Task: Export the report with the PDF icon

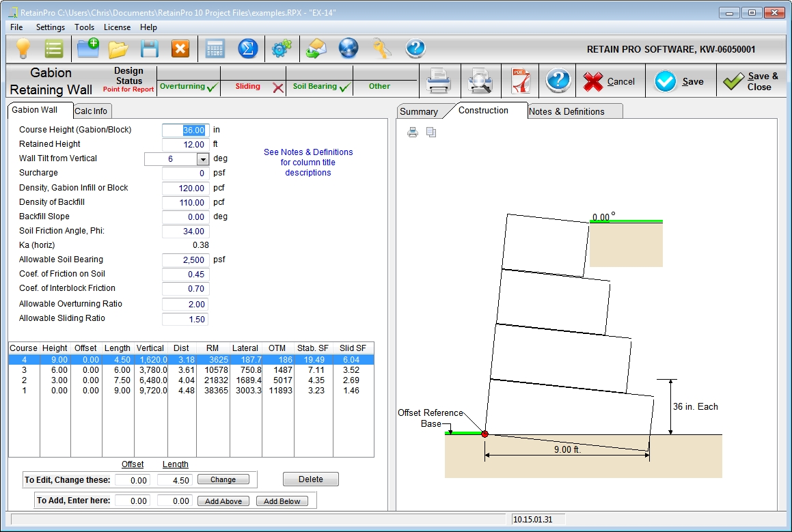Action: (x=521, y=81)
